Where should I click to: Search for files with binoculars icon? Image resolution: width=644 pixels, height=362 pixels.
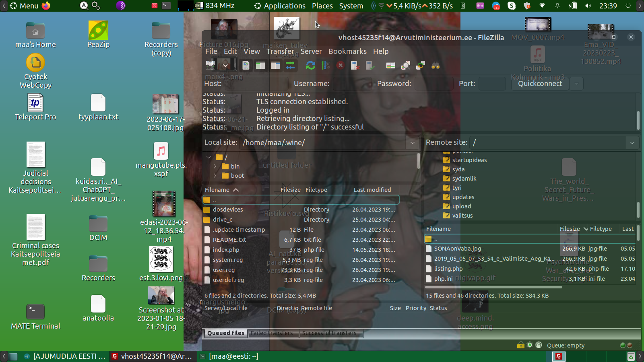point(436,65)
